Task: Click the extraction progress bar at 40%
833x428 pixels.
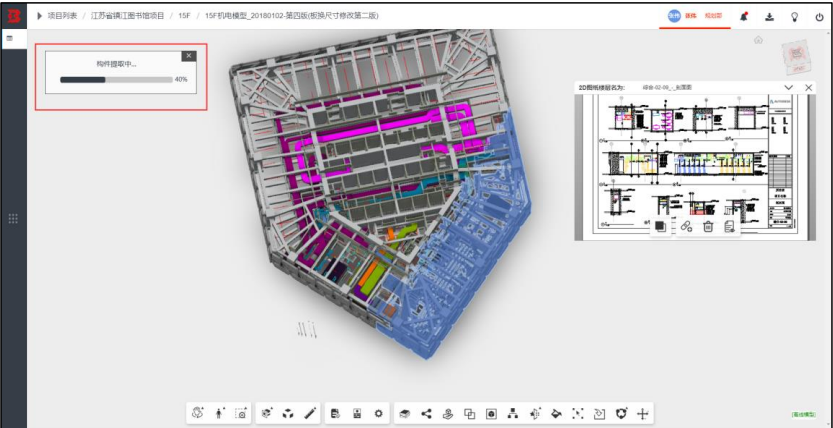Action: (x=116, y=80)
